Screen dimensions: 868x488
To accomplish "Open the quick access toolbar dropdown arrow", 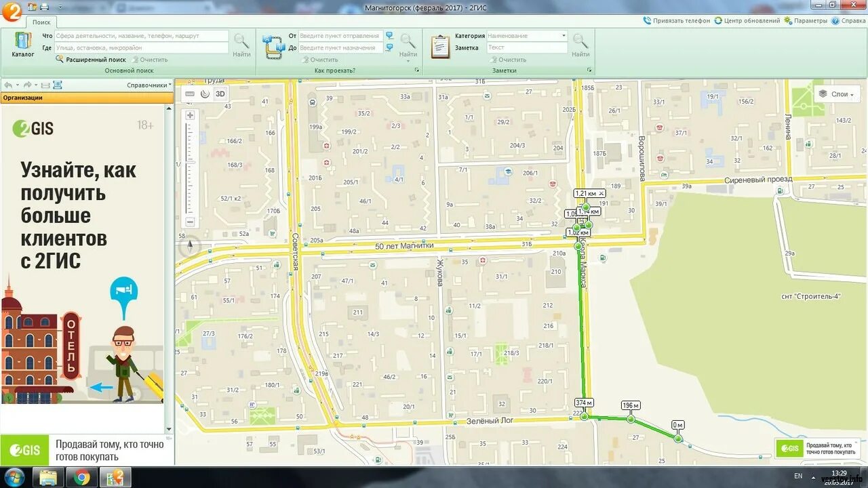I will (x=60, y=7).
